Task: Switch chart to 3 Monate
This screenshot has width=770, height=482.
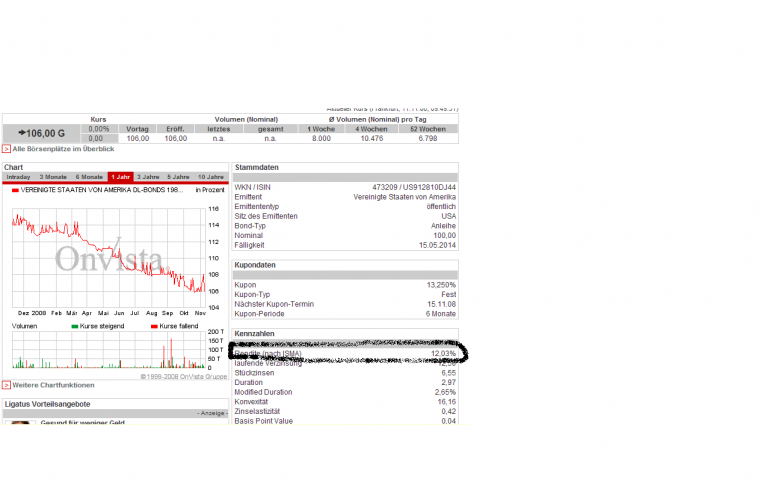Action: (x=53, y=177)
